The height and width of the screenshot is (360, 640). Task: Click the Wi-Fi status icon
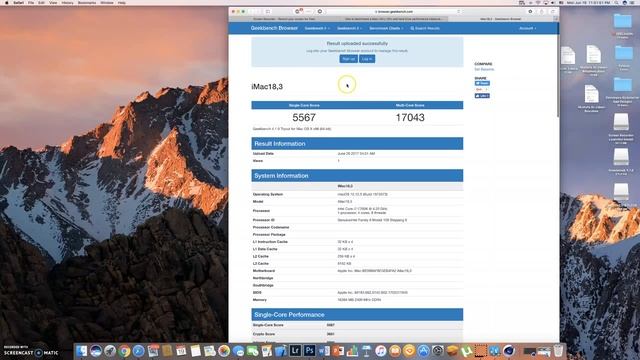click(539, 2)
